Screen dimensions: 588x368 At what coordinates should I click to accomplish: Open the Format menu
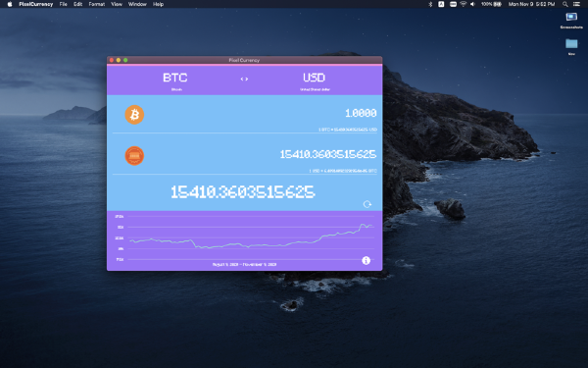[97, 4]
